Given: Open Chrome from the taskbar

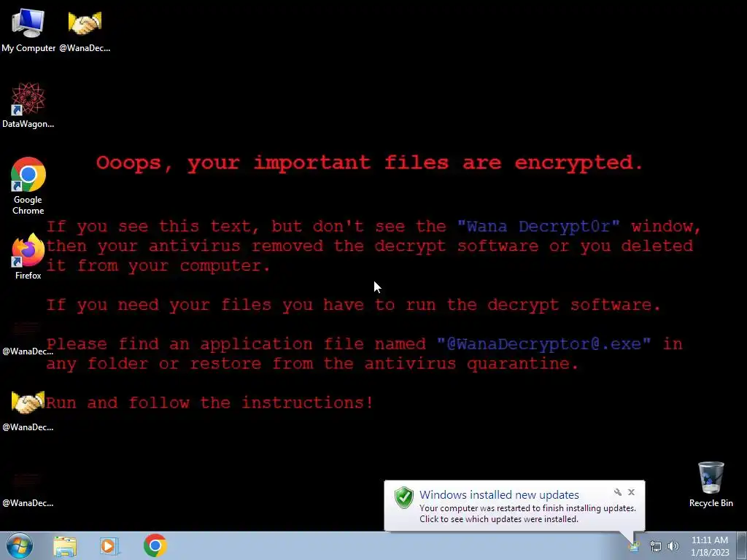Looking at the screenshot, I should [x=155, y=545].
